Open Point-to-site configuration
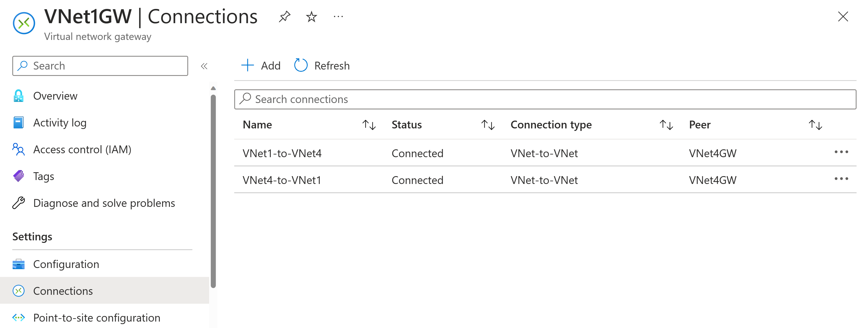This screenshot has height=328, width=868. [96, 318]
